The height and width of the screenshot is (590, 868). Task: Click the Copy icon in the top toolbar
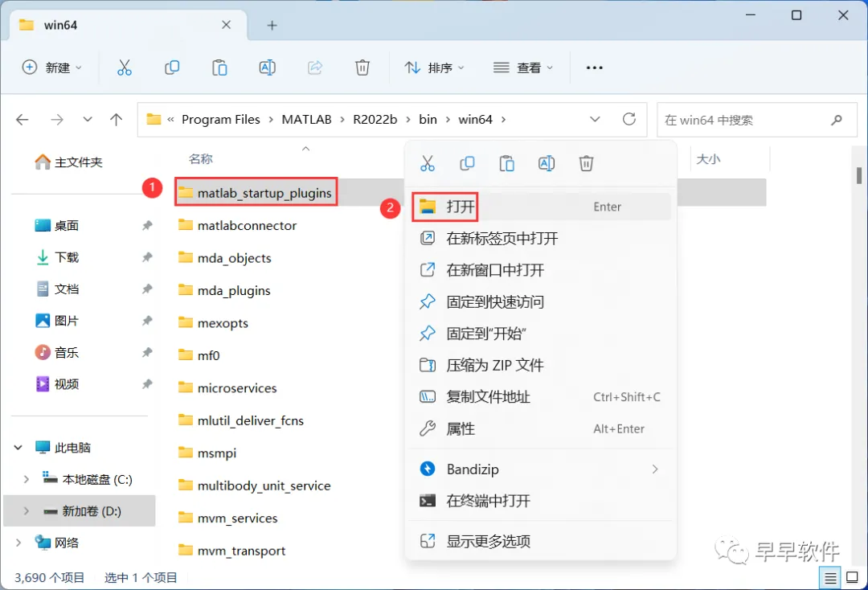172,68
